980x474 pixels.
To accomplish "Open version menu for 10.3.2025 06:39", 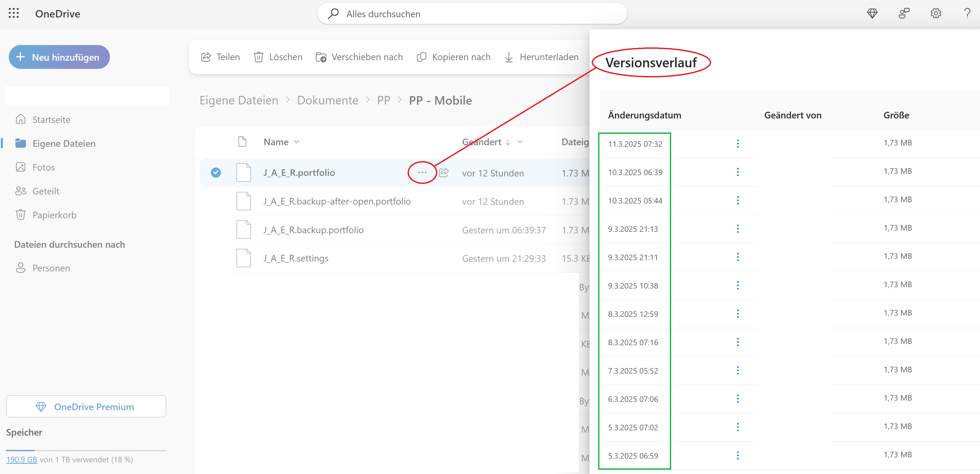I will [738, 172].
